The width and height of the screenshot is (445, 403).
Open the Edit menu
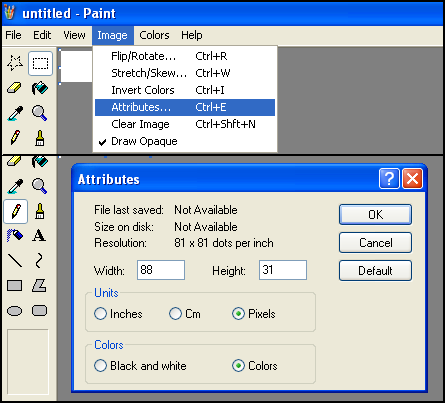point(42,35)
